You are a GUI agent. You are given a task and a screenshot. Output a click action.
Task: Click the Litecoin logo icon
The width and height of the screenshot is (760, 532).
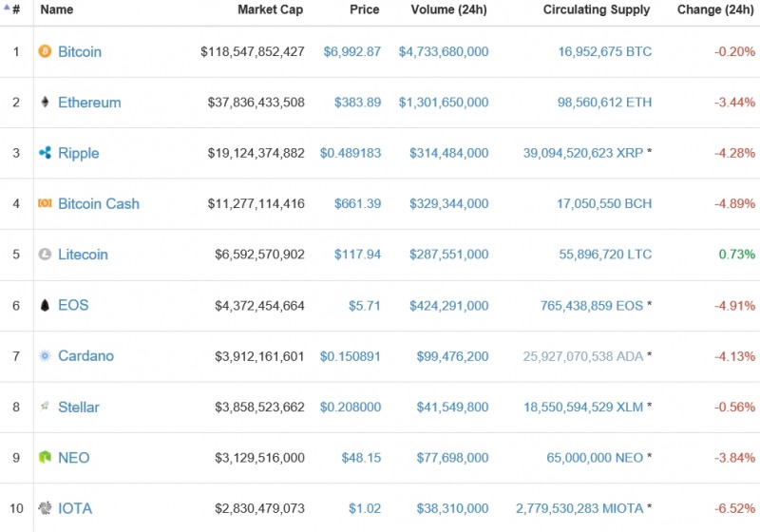[x=45, y=255]
